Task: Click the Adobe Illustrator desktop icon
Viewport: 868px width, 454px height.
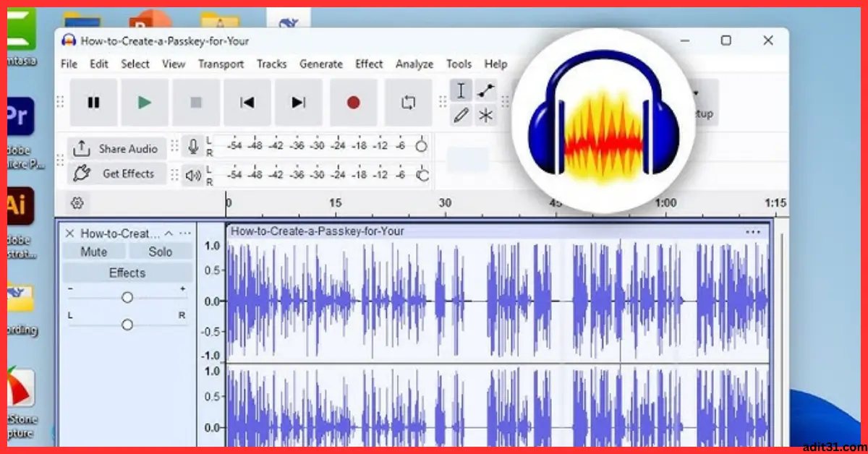Action: point(20,207)
